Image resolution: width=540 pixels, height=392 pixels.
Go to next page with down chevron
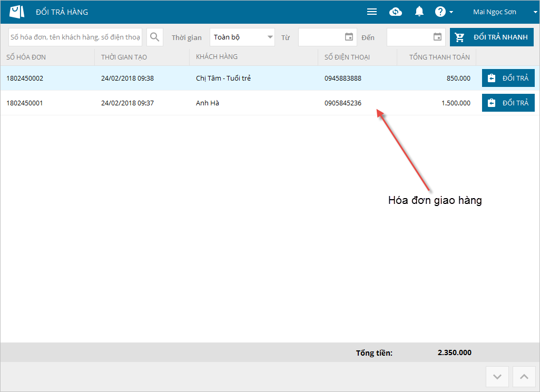[497, 377]
